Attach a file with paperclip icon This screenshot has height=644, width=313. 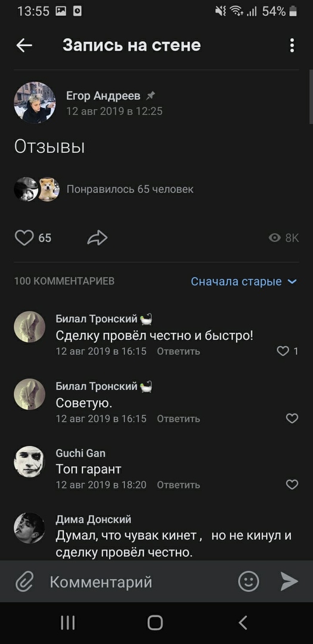pos(24,582)
